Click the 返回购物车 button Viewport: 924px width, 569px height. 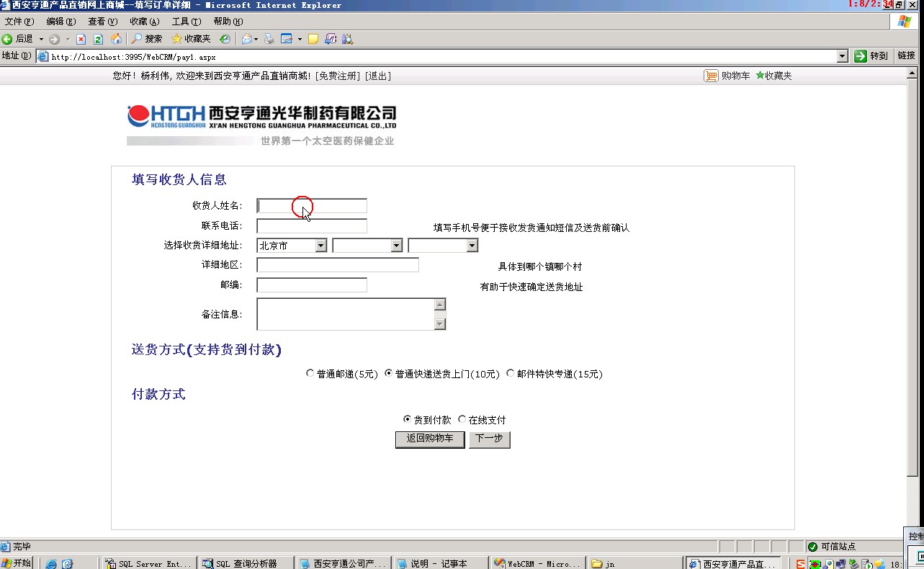click(430, 439)
